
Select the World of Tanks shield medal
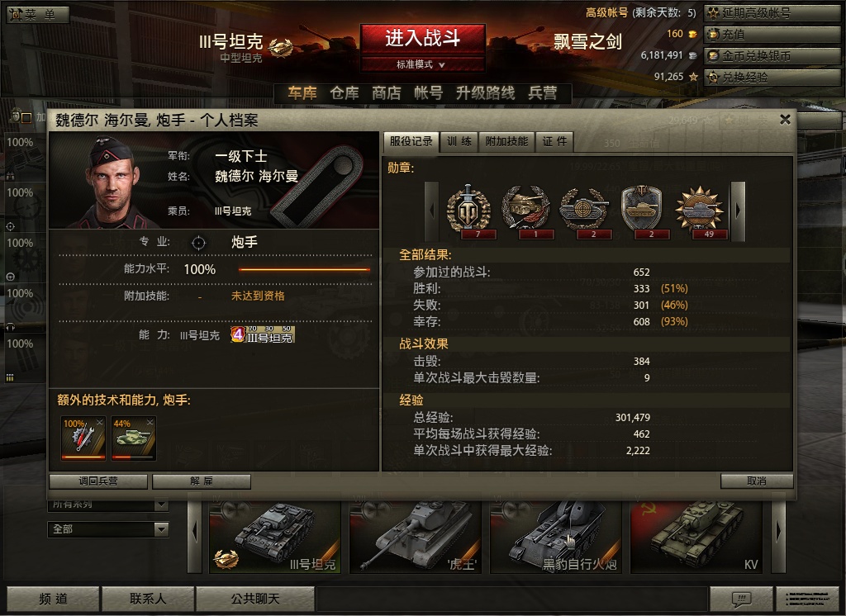468,211
